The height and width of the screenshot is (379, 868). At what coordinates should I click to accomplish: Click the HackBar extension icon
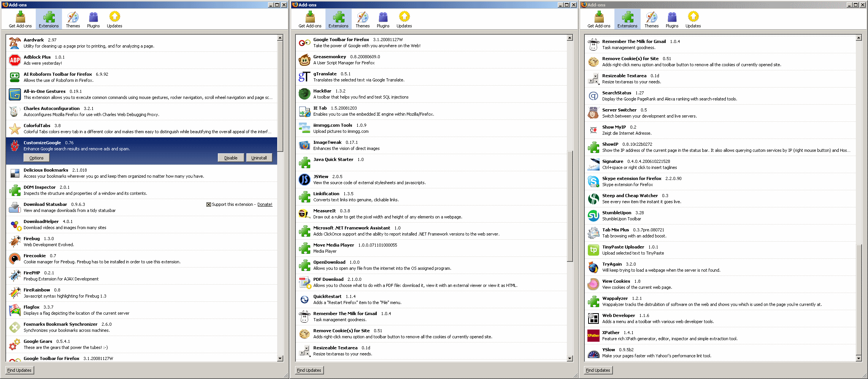tap(304, 94)
